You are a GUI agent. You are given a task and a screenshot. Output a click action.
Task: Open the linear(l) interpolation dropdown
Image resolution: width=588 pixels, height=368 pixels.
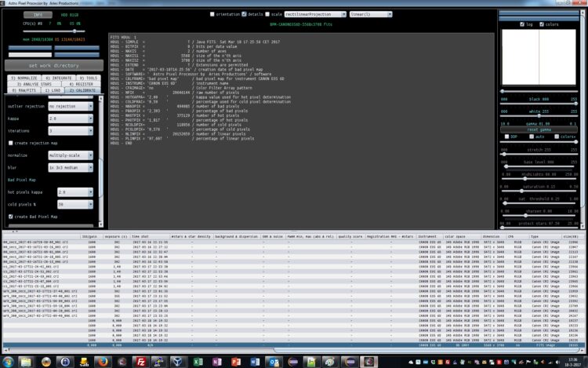pyautogui.click(x=371, y=14)
